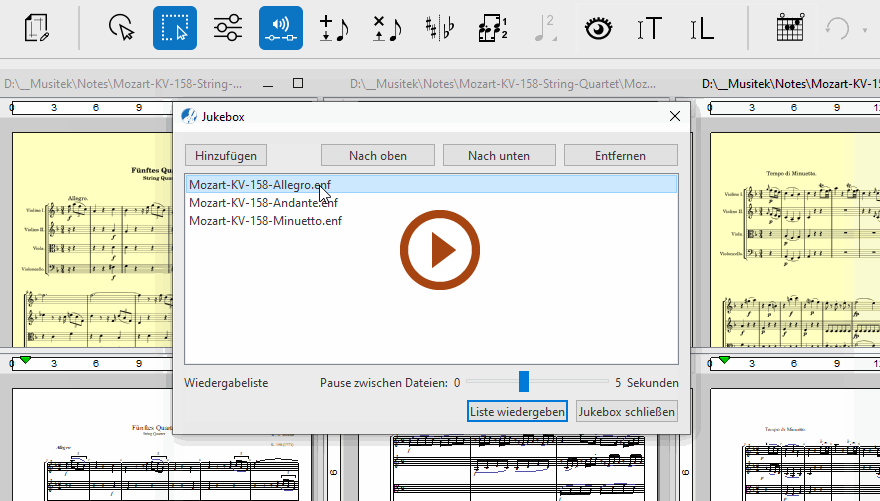This screenshot has height=501, width=880.
Task: Click Liste wiedergeben button
Action: point(517,411)
